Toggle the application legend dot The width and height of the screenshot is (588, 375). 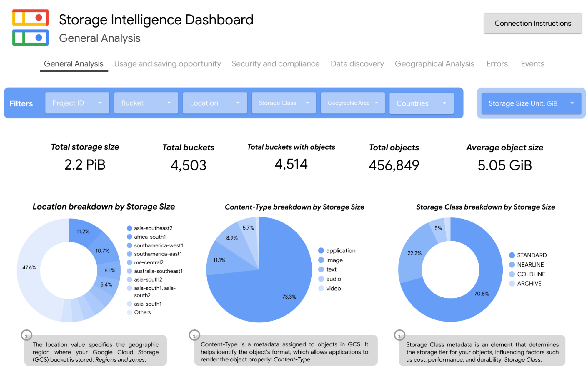coord(321,250)
